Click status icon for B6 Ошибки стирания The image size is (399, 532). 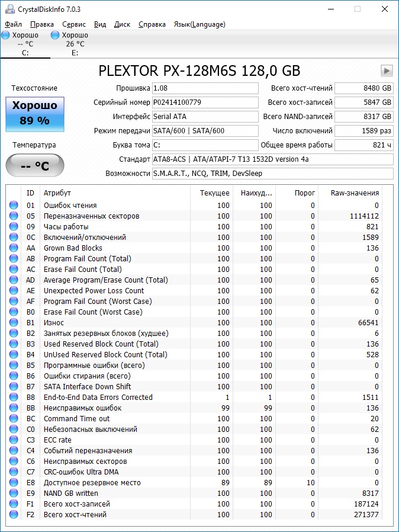(14, 376)
